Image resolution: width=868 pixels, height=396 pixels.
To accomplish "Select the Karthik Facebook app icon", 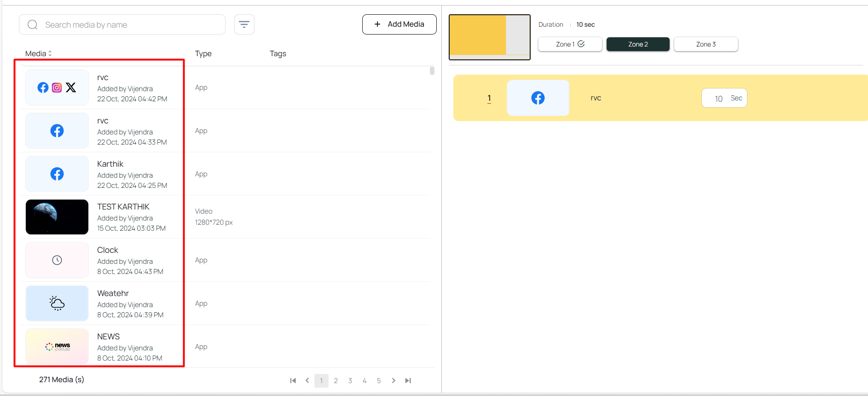I will [57, 174].
